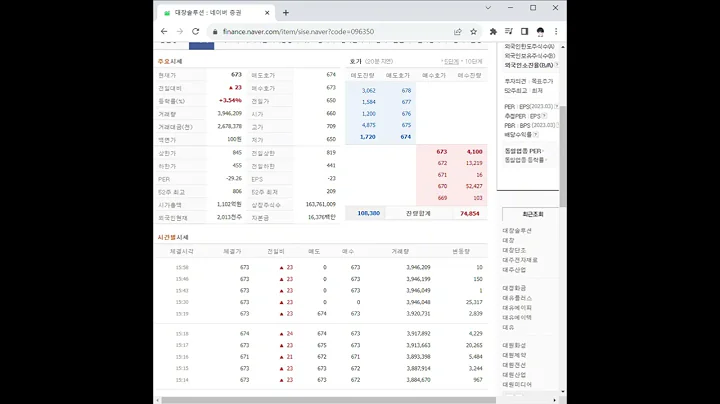This screenshot has height=404, width=720.
Task: Open 대원전선 in the recent list
Action: click(x=514, y=365)
